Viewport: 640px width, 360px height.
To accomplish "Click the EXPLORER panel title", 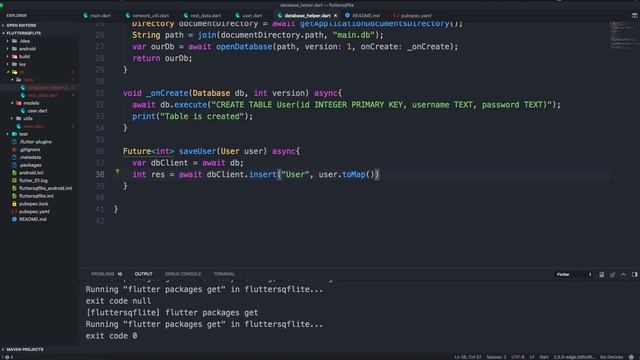I will [x=16, y=16].
